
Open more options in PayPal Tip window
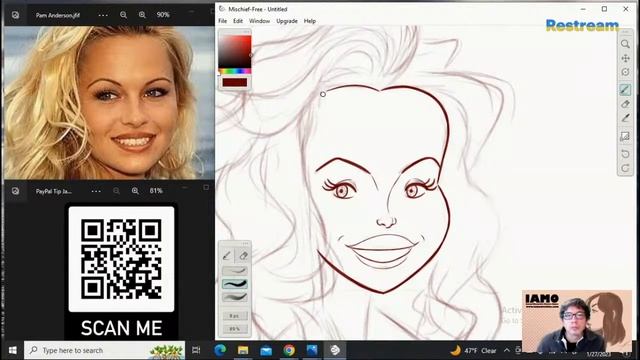point(96,191)
